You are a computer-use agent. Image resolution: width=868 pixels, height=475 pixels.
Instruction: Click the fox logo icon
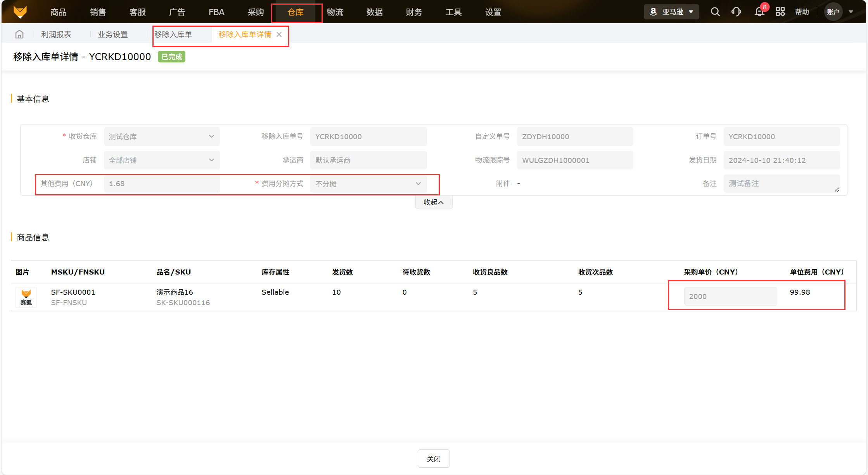tap(20, 12)
